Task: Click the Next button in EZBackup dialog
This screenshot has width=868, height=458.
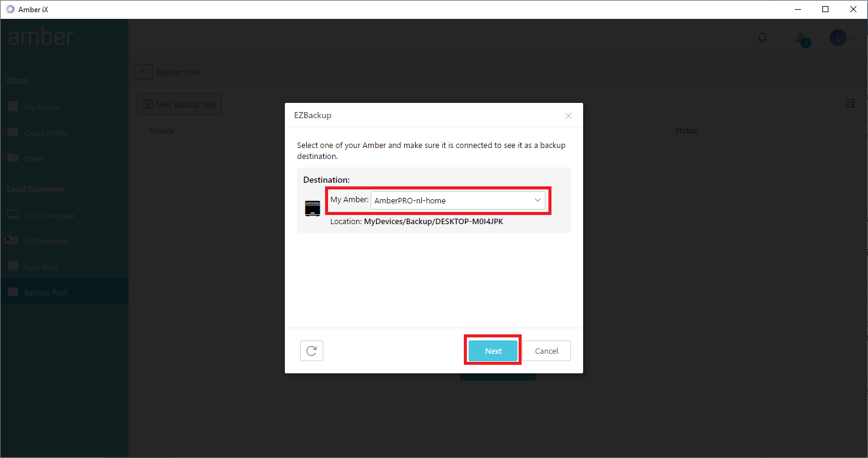Action: tap(493, 351)
